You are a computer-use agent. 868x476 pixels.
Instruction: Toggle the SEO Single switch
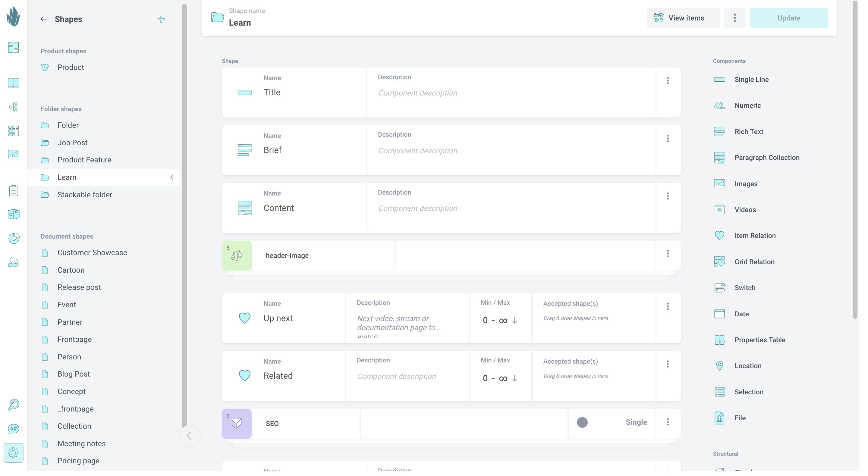582,422
